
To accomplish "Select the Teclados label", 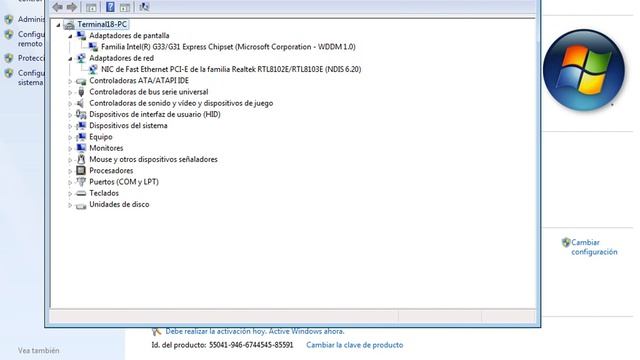I will coord(104,193).
